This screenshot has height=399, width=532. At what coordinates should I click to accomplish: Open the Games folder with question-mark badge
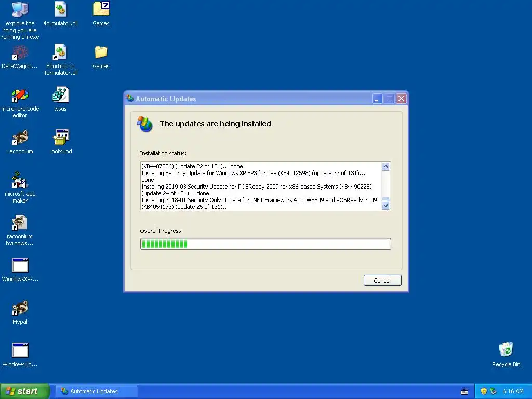coord(101,9)
